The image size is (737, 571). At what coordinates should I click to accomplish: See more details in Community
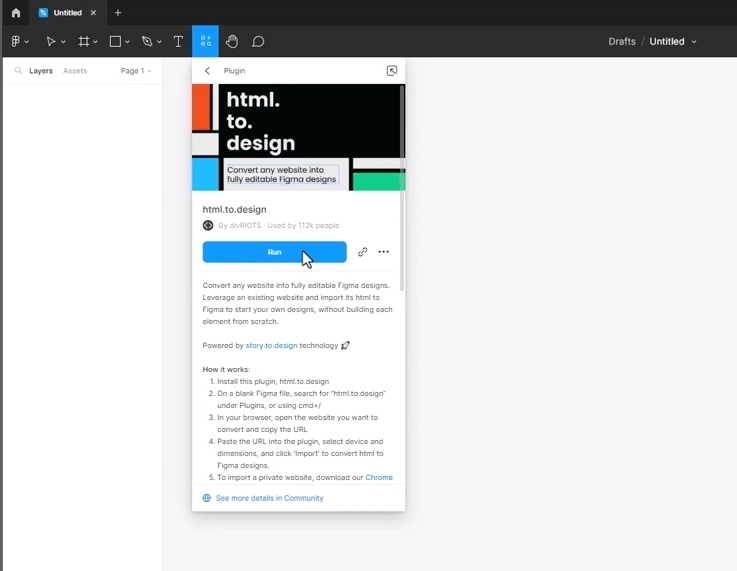(269, 498)
